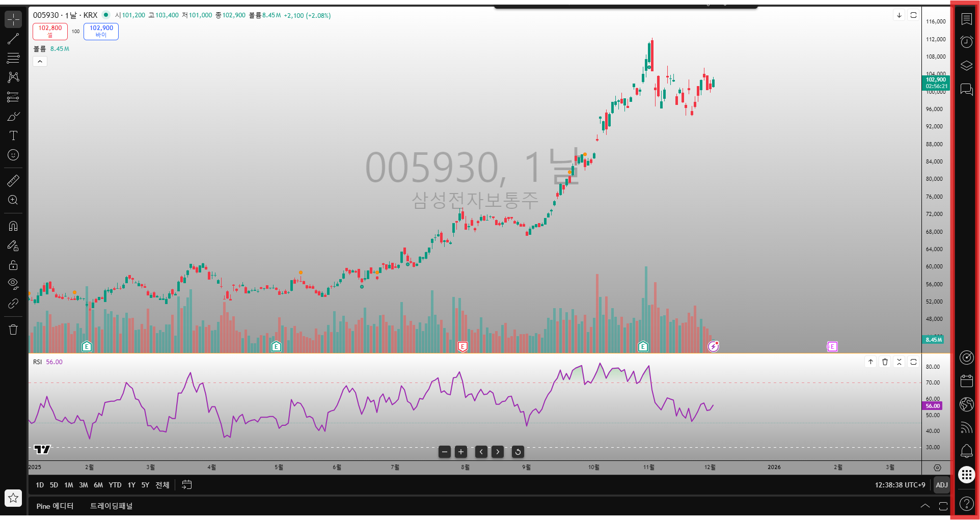Move chart left with arrow button
This screenshot has width=980, height=520.
coord(481,452)
